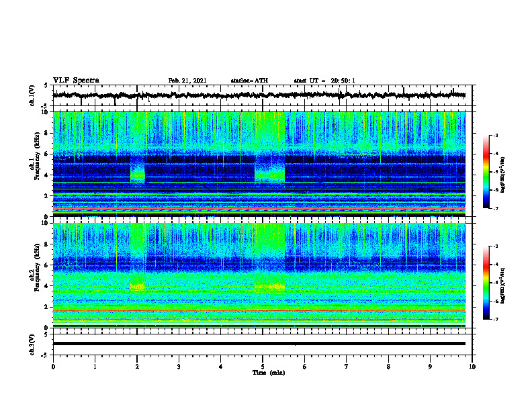The height and width of the screenshot is (411, 532).
Task: Click the 'station= ATH' label
Action: point(249,81)
